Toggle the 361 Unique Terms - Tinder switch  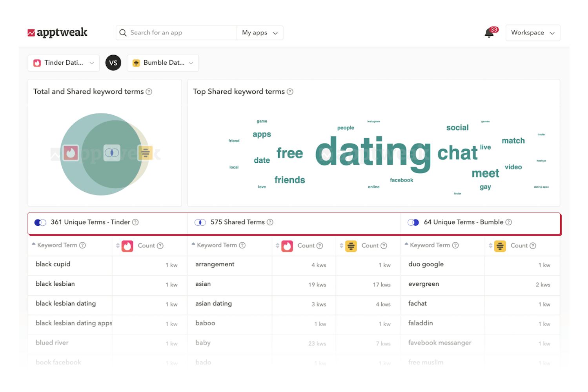click(x=40, y=222)
